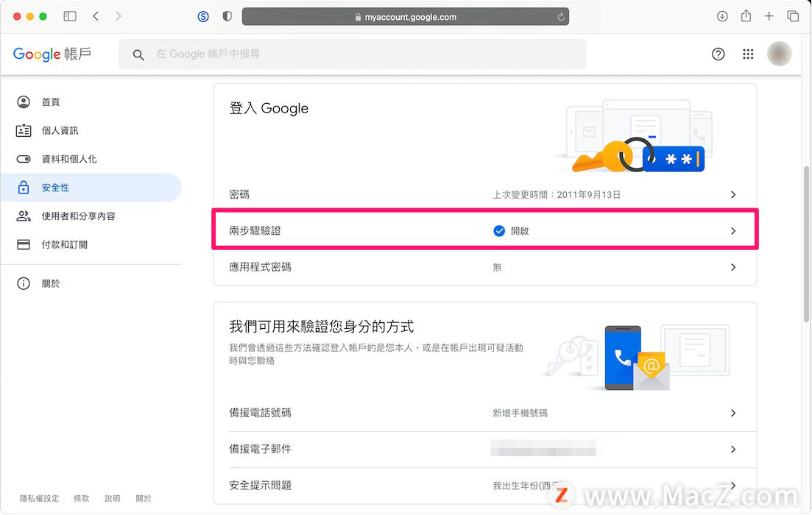This screenshot has width=812, height=515.
Task: Open 兩步驟驗證 setting row
Action: 484,231
